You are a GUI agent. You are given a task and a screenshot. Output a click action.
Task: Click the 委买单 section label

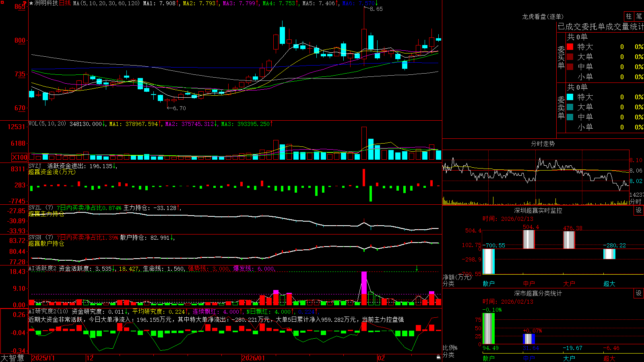click(x=561, y=57)
